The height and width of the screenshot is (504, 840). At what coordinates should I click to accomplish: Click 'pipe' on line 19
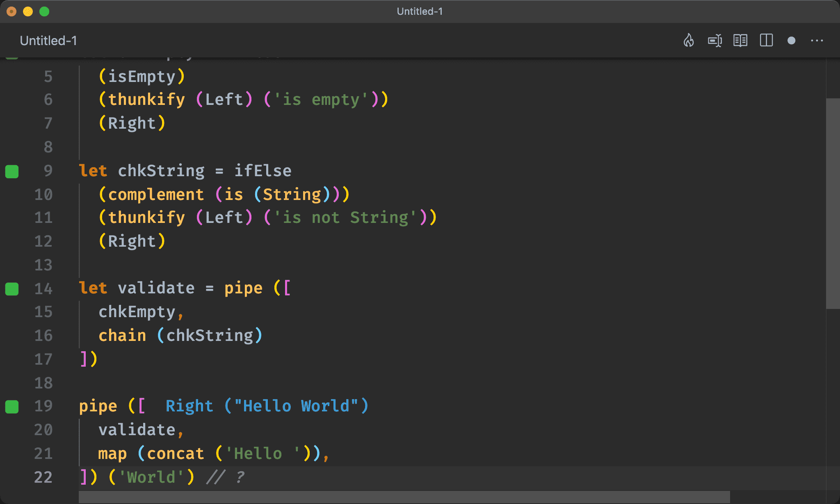click(x=98, y=407)
